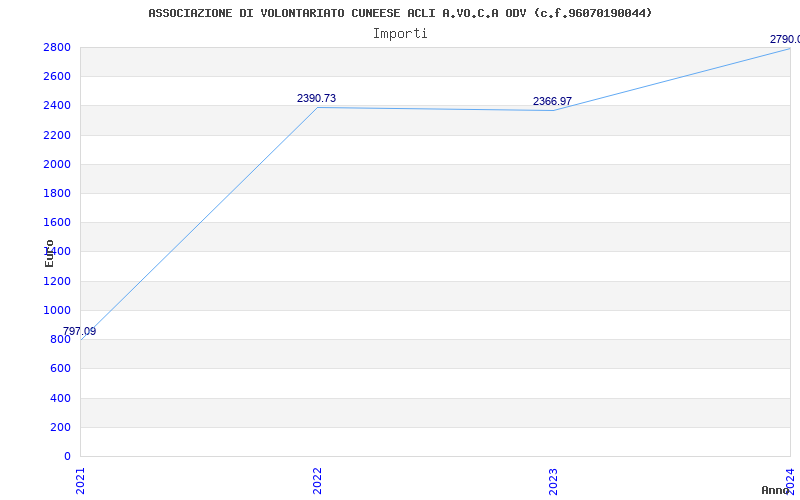Click the 1800 y-axis tick label
The width and height of the screenshot is (800, 500).
coord(57,193)
